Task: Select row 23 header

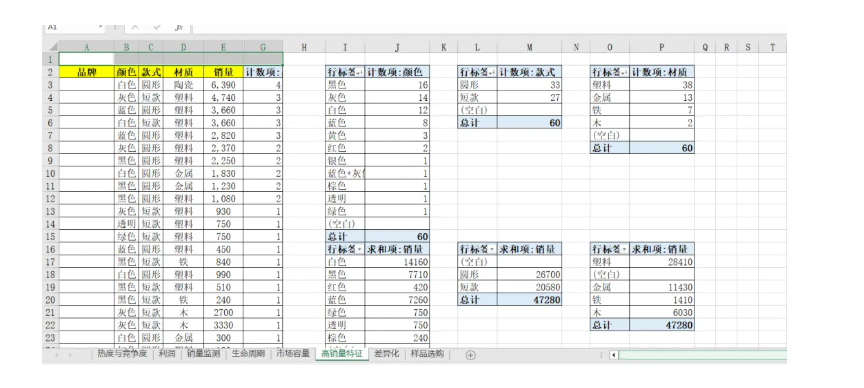Action: (50, 337)
